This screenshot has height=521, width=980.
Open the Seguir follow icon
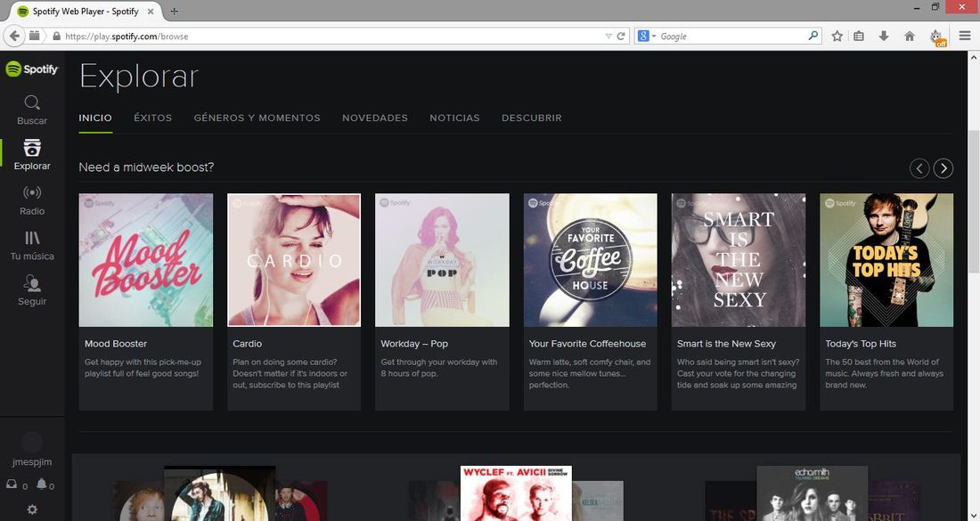[32, 283]
